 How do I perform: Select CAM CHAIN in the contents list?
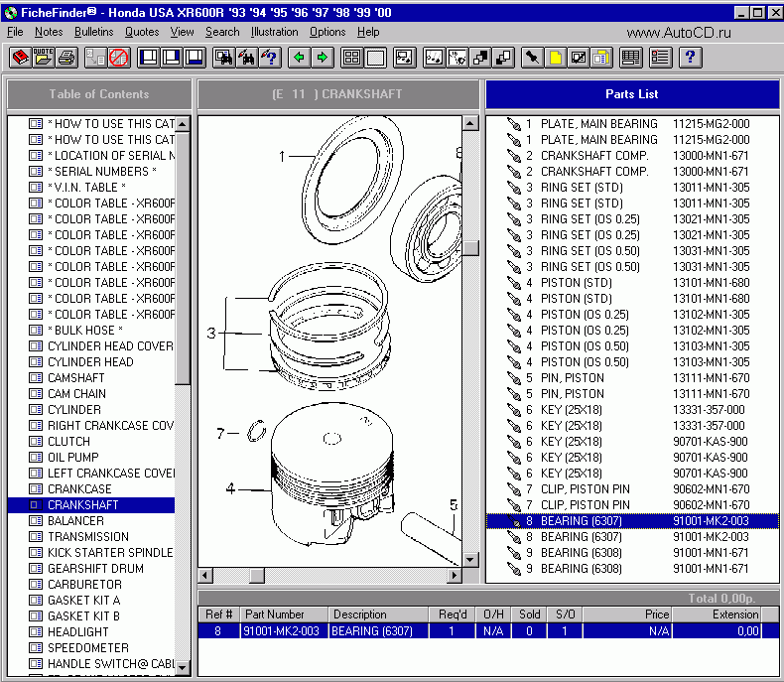(x=76, y=394)
